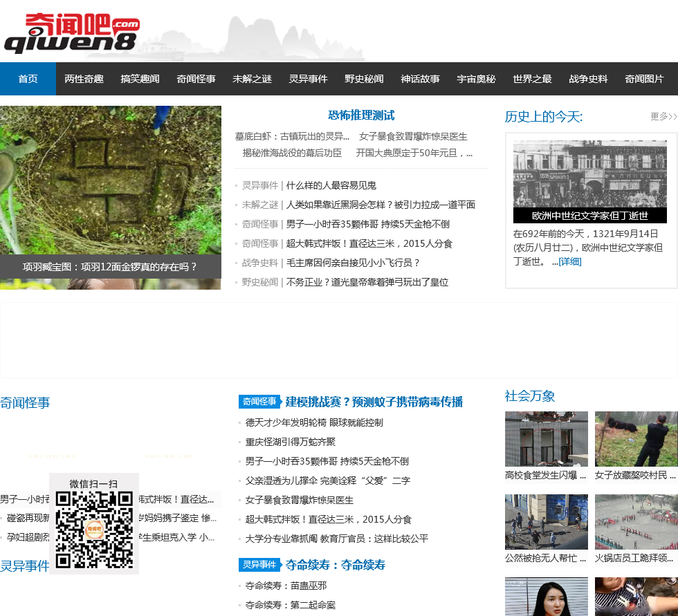
Task: Open 什么样的人最容易见鬼 article
Action: pos(331,185)
